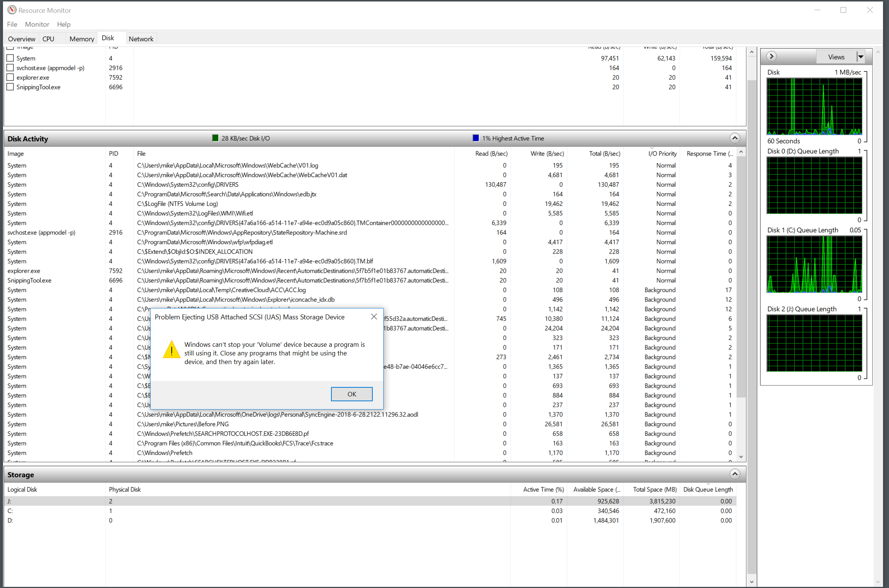Close the Problem Ejecting dialog with X
Image resolution: width=889 pixels, height=588 pixels.
pos(373,317)
